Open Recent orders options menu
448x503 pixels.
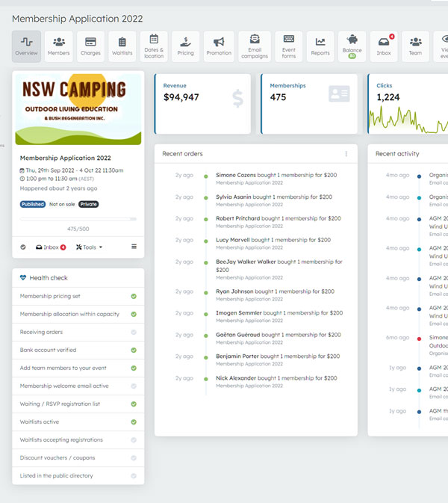coord(346,154)
